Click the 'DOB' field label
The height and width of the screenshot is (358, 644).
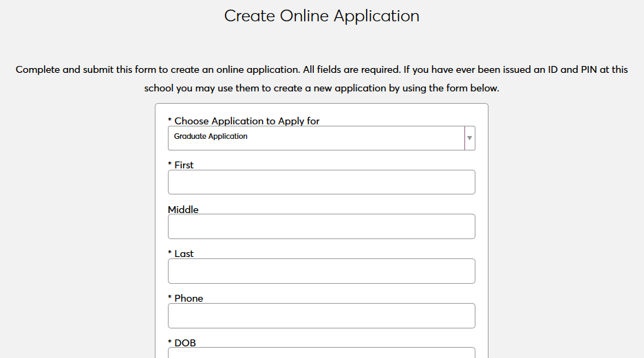(x=185, y=342)
